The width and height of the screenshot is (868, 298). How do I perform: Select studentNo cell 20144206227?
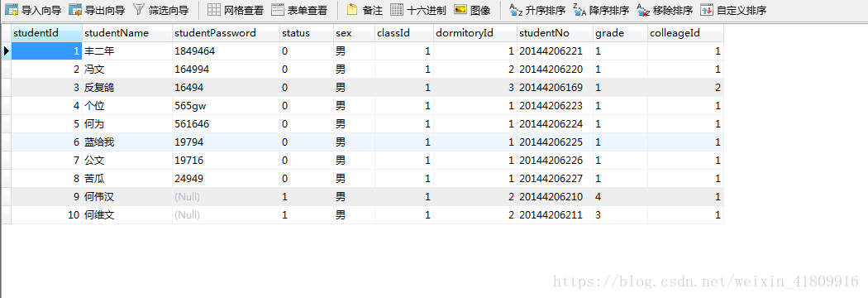tap(555, 179)
